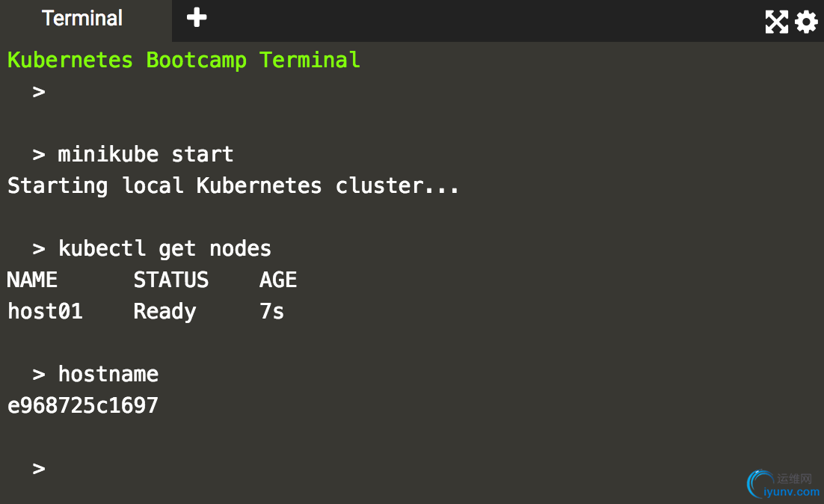Open a new terminal tab with plus icon

(197, 17)
